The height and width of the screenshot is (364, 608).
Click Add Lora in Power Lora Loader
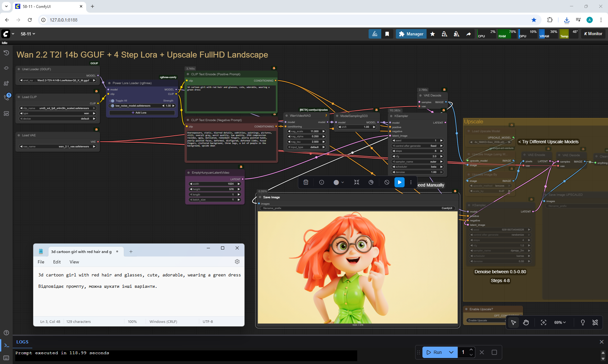[141, 113]
